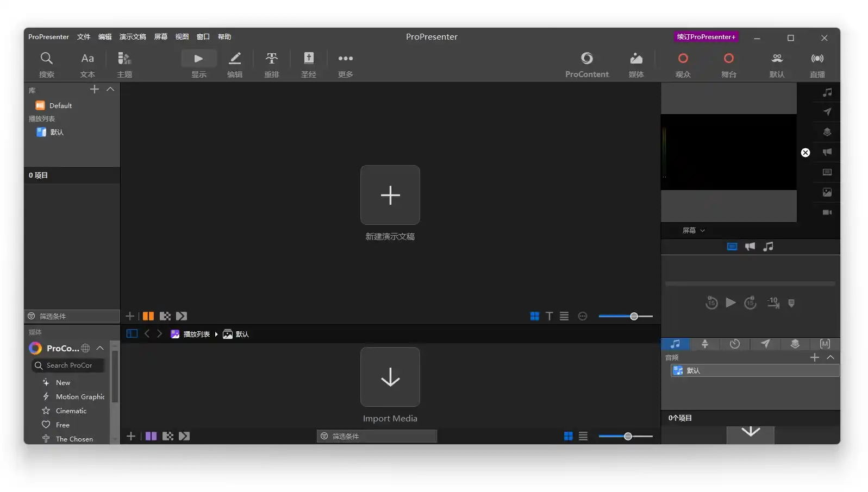Switch slides to grid view

coord(535,316)
